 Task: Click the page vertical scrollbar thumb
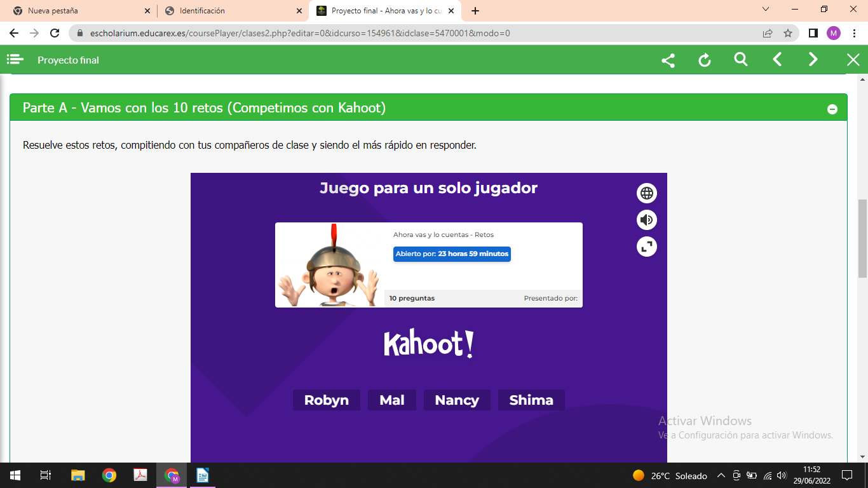coord(862,239)
